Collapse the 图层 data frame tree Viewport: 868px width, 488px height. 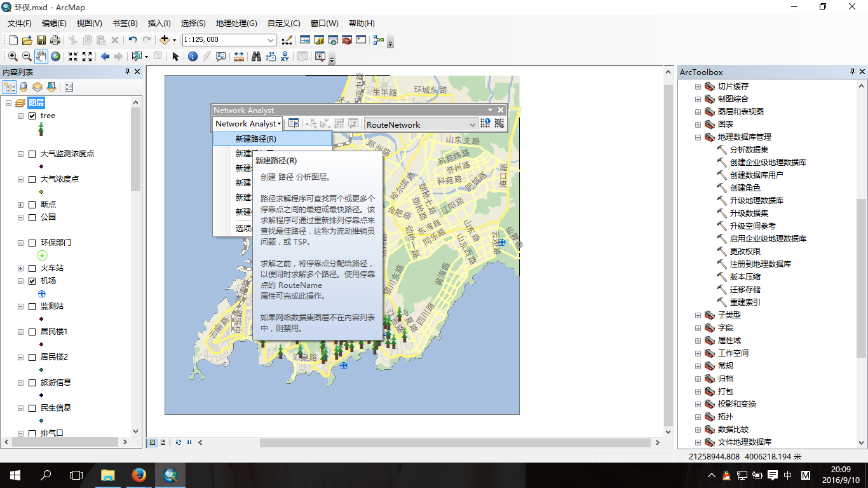9,103
